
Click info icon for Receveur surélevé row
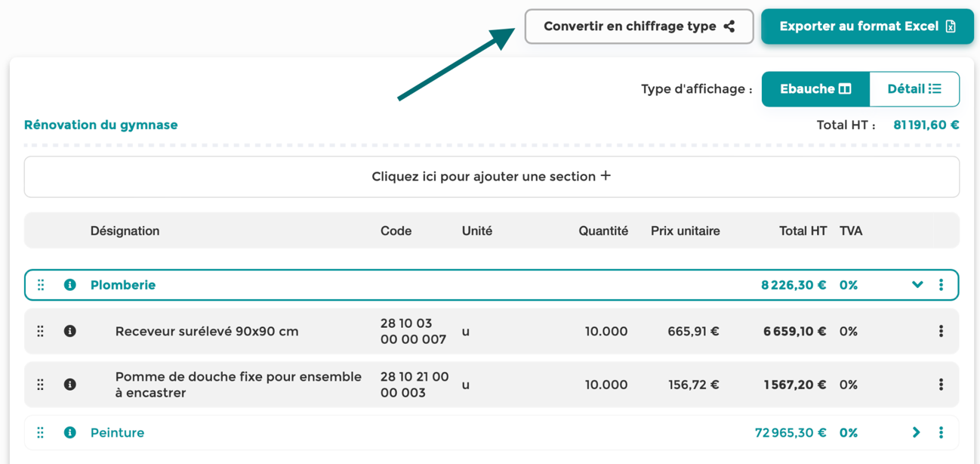click(x=70, y=331)
